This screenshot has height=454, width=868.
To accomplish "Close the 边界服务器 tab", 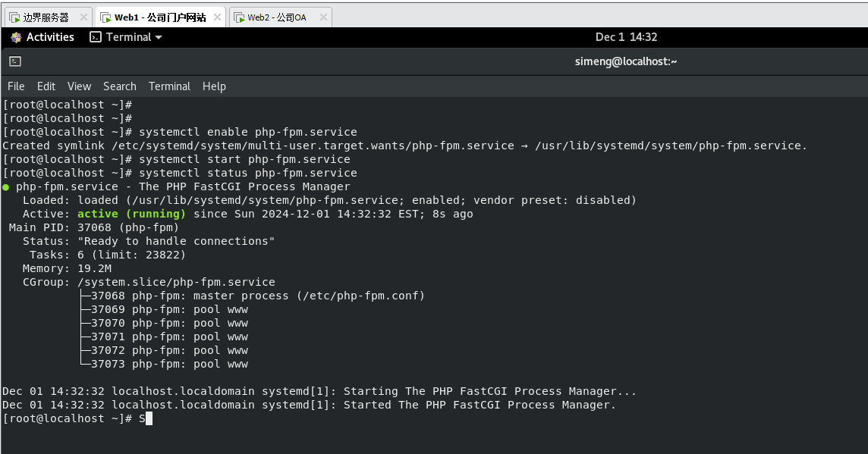I will 83,17.
